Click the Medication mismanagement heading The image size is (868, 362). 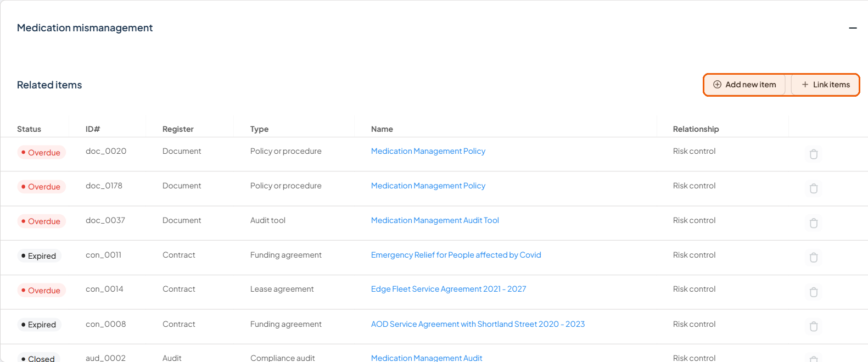pos(85,28)
